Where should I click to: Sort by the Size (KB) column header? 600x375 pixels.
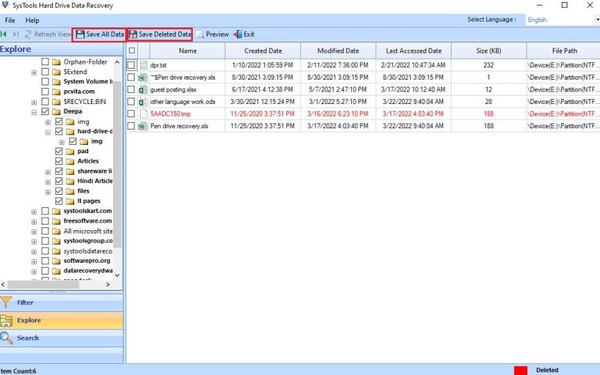pos(489,51)
